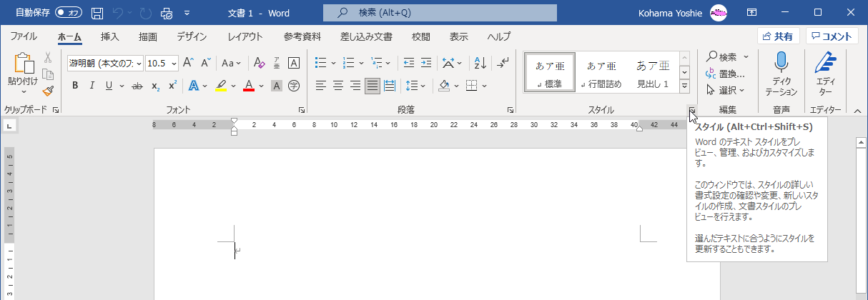Toggle justified alignment button
The height and width of the screenshot is (300, 868).
tap(373, 86)
